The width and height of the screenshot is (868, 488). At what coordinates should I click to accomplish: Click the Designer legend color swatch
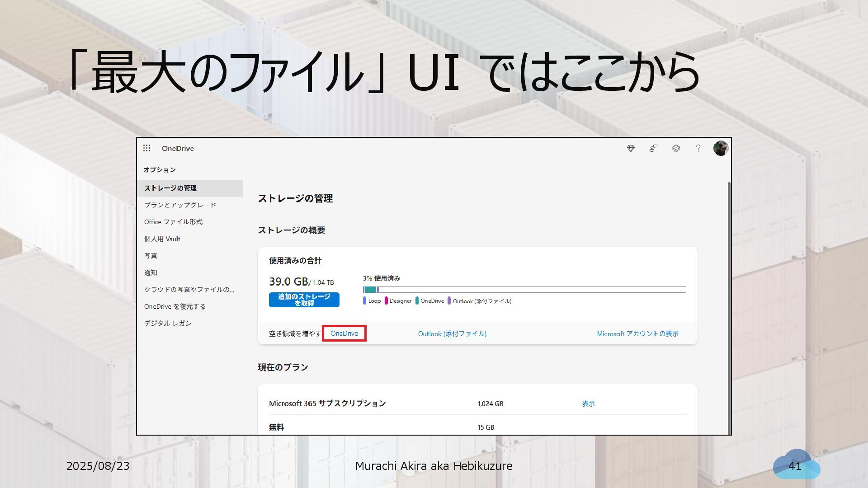(x=386, y=301)
